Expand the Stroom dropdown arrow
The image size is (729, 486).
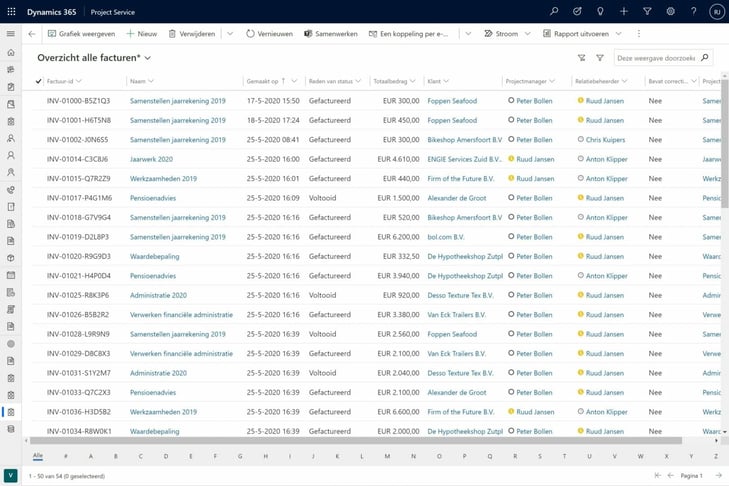point(527,33)
